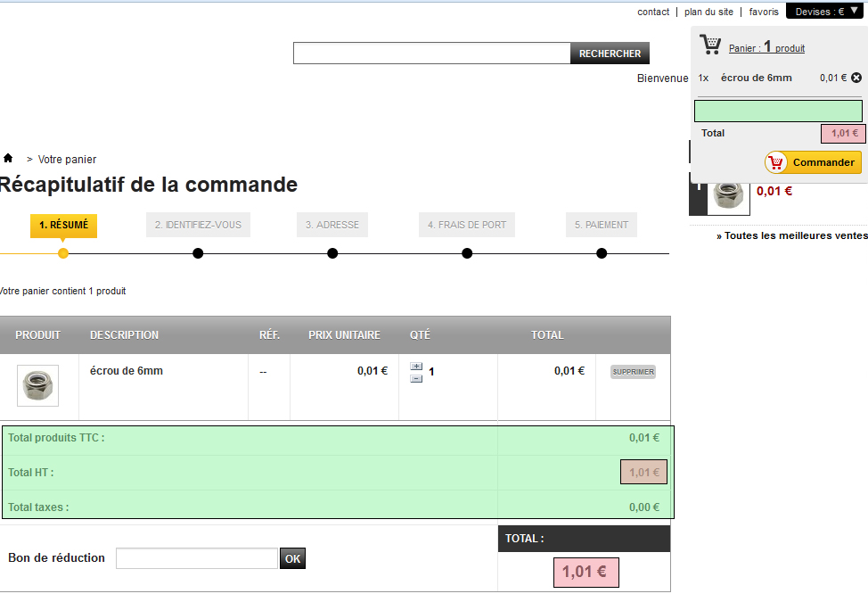Click the Total taxes value 0,00 €
Screen dimensions: 868x602
click(x=643, y=507)
